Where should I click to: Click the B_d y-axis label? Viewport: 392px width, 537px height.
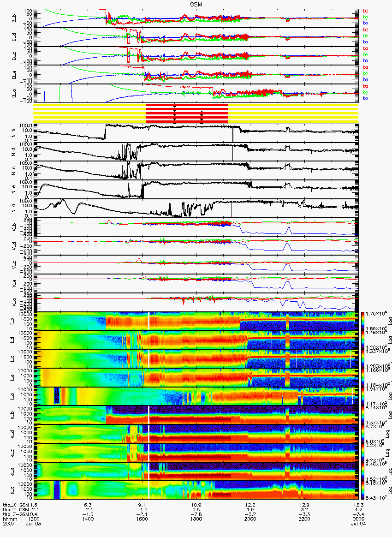tap(14, 37)
